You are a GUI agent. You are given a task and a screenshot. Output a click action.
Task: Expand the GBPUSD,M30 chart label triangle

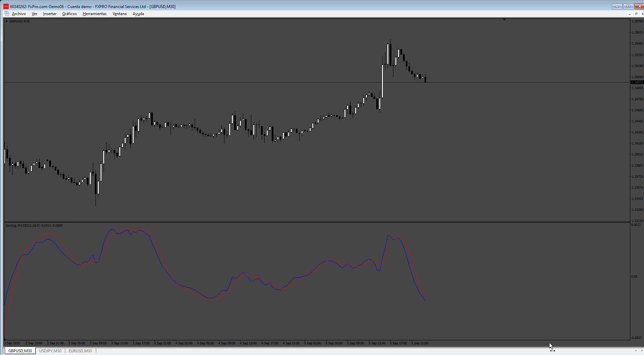(6, 21)
